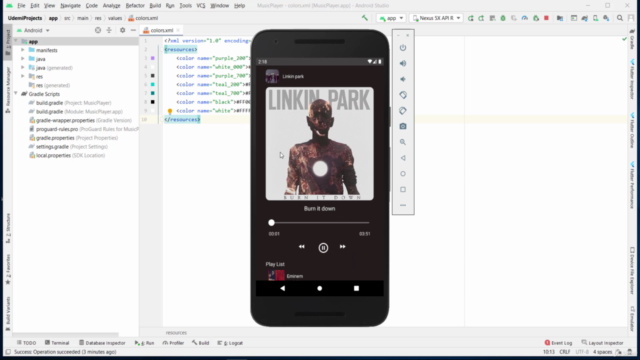
Task: Open the Refactor menu
Action: coord(135,6)
